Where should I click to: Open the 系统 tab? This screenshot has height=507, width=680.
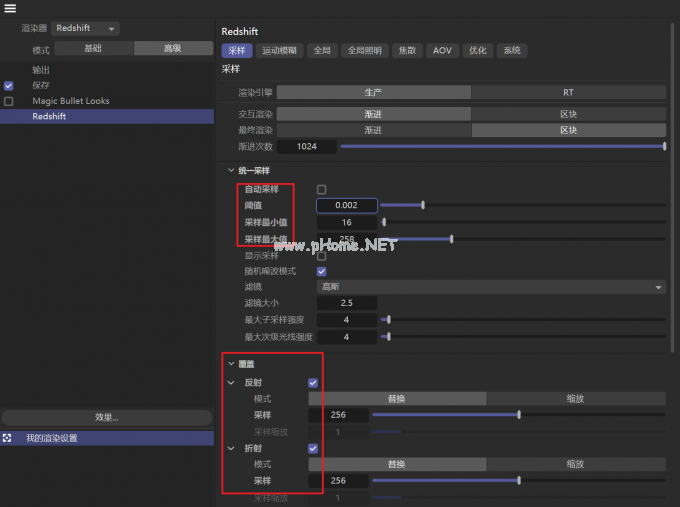(x=512, y=51)
